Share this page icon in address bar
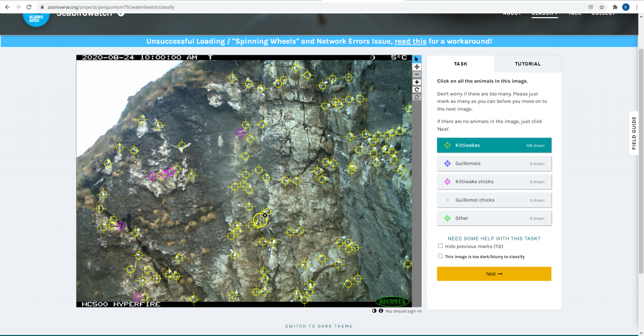The image size is (644, 336). tap(591, 7)
